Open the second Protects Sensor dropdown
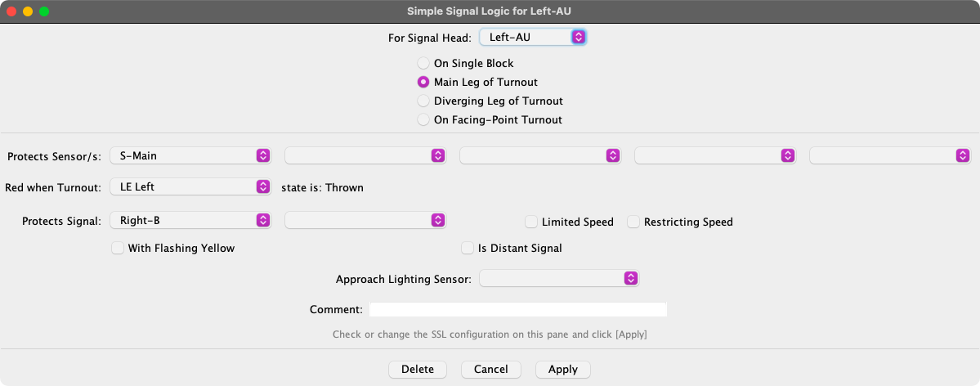 coord(365,155)
